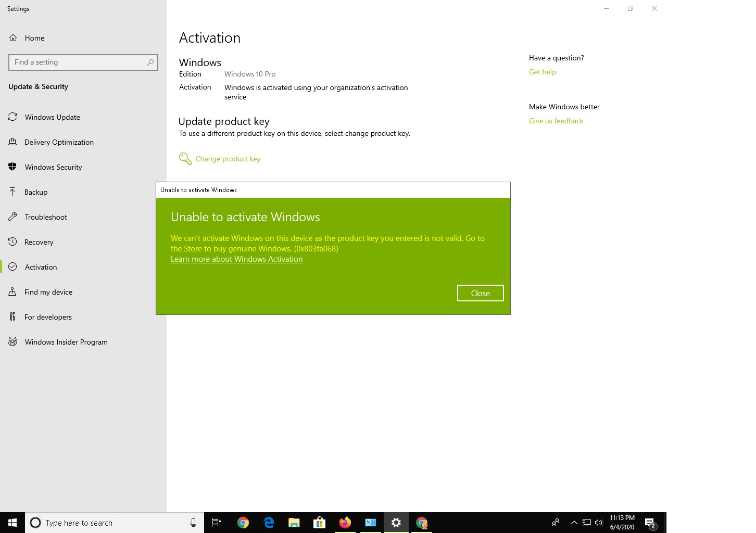Open Learn more about Windows Activation

236,259
